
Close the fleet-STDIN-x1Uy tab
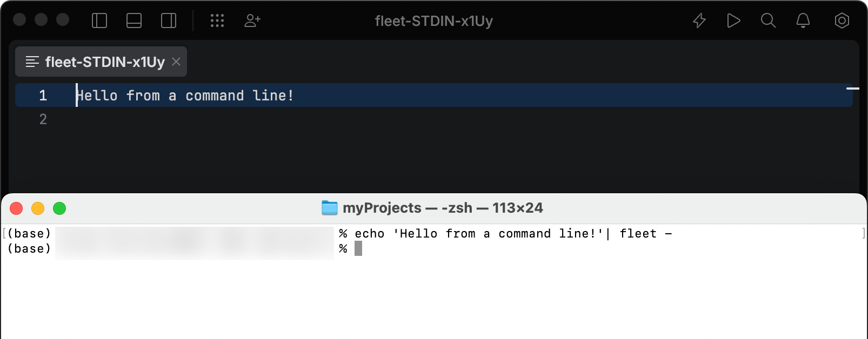(176, 62)
